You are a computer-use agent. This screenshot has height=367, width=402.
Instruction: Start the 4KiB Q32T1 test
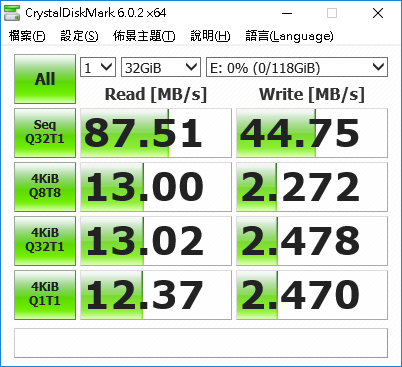point(45,241)
